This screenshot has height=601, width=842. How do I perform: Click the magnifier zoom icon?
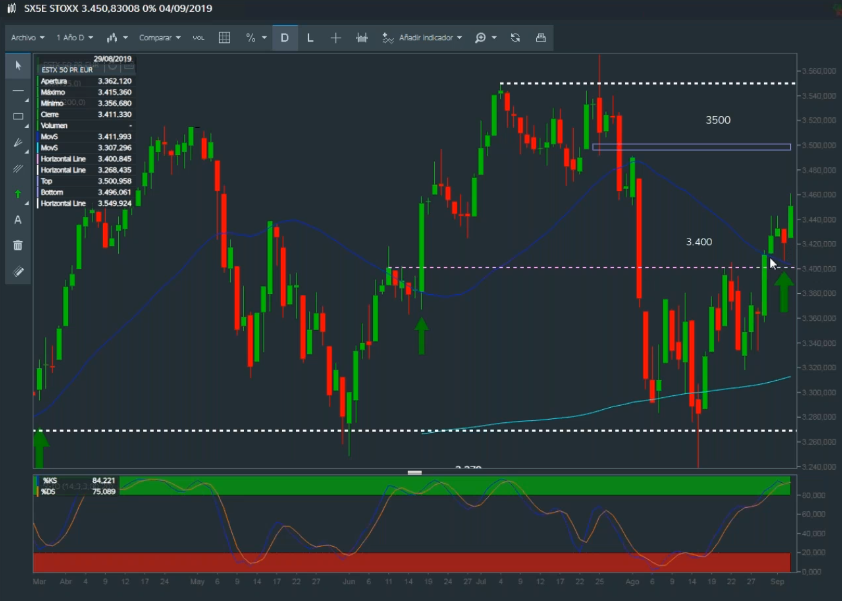(480, 38)
